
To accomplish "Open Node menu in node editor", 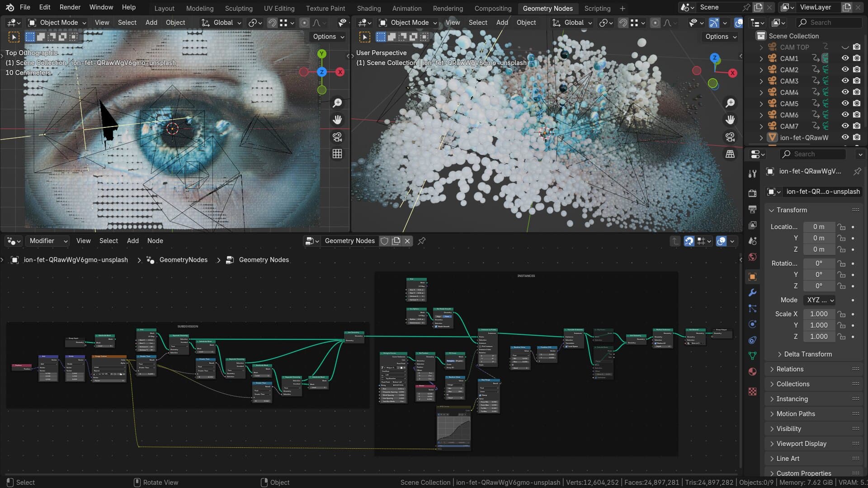I will point(155,241).
